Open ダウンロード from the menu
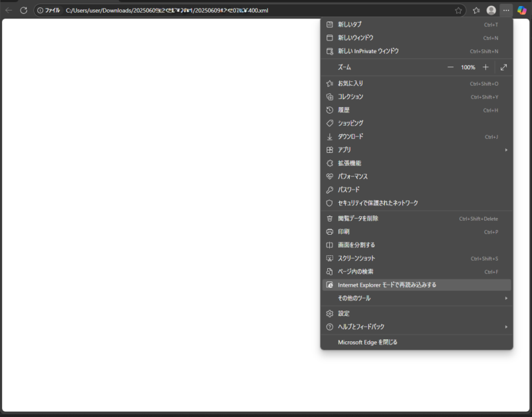The width and height of the screenshot is (532, 417). tap(417, 137)
